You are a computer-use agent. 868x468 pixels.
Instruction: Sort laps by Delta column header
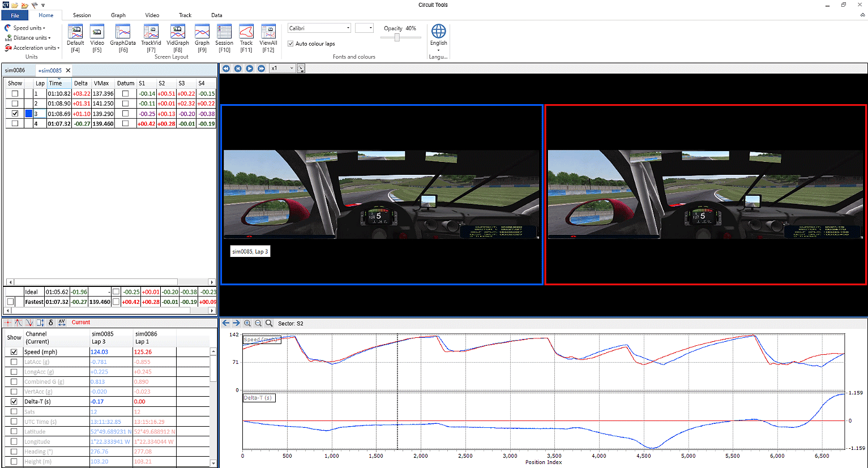82,83
